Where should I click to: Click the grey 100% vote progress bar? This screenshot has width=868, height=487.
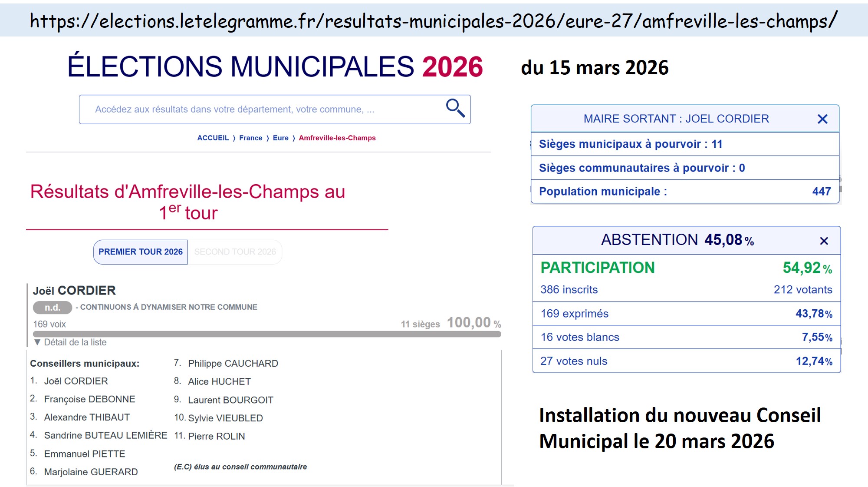[x=267, y=334]
